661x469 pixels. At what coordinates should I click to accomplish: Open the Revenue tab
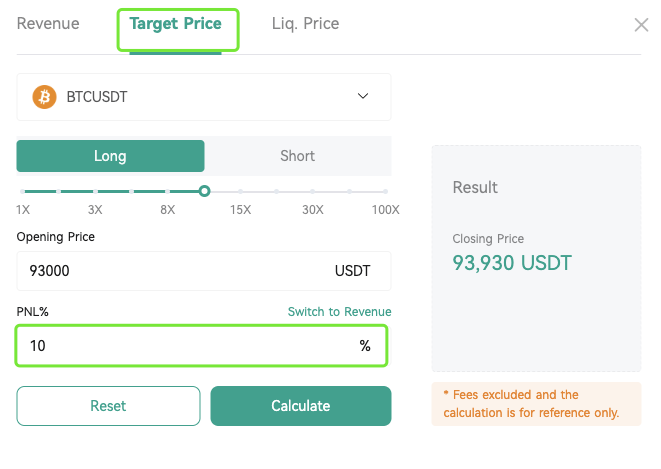[48, 24]
